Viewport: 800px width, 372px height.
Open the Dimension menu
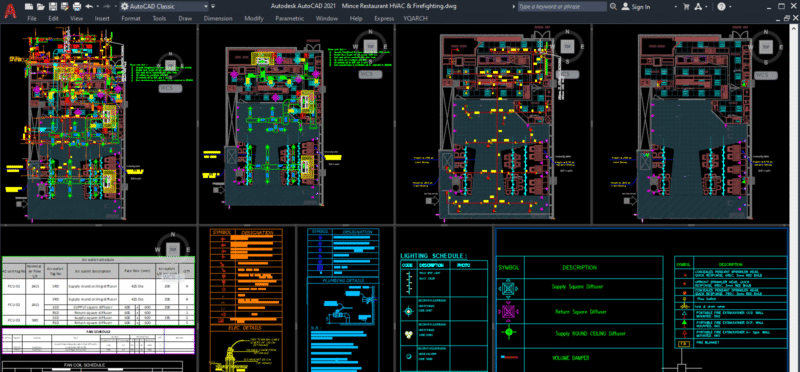(218, 18)
